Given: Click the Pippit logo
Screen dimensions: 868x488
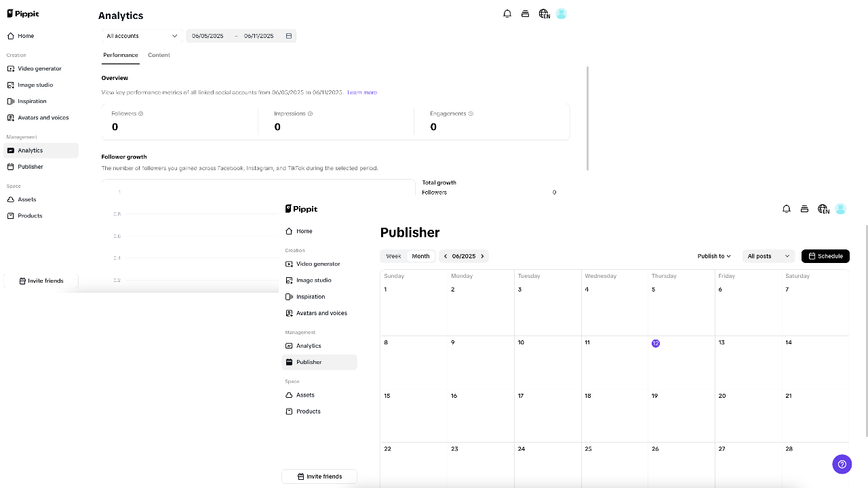Looking at the screenshot, I should [301, 209].
